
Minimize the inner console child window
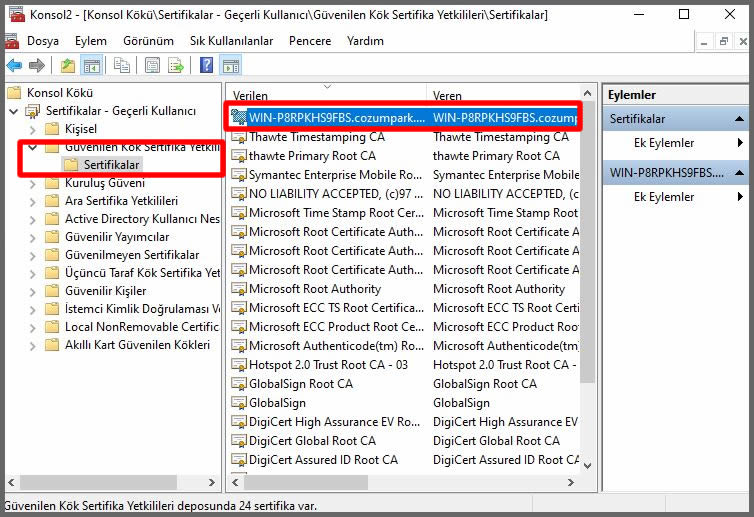704,42
